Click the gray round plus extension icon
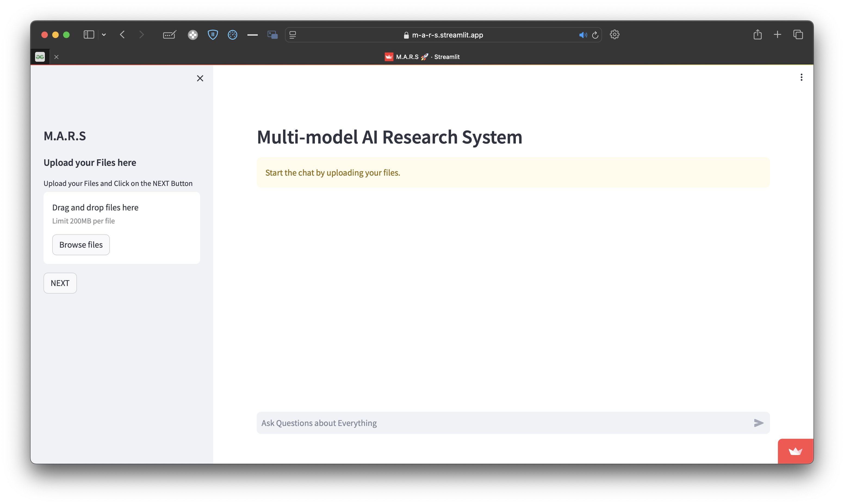Image resolution: width=844 pixels, height=504 pixels. (193, 35)
